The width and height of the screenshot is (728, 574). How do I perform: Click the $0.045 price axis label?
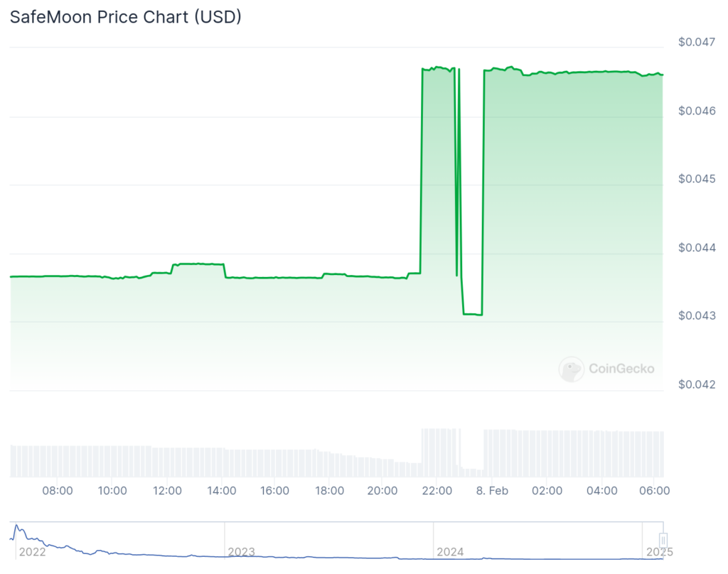[x=697, y=178]
